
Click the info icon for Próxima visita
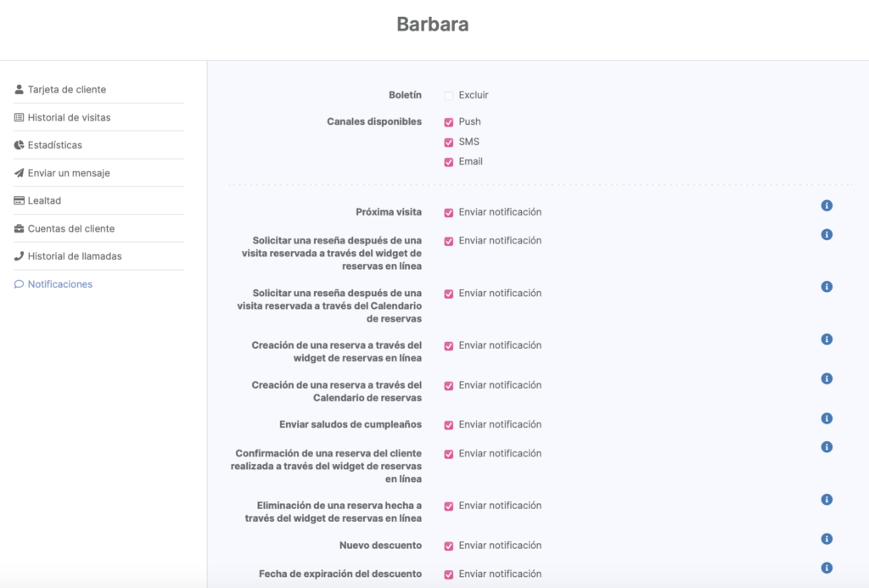click(x=827, y=205)
